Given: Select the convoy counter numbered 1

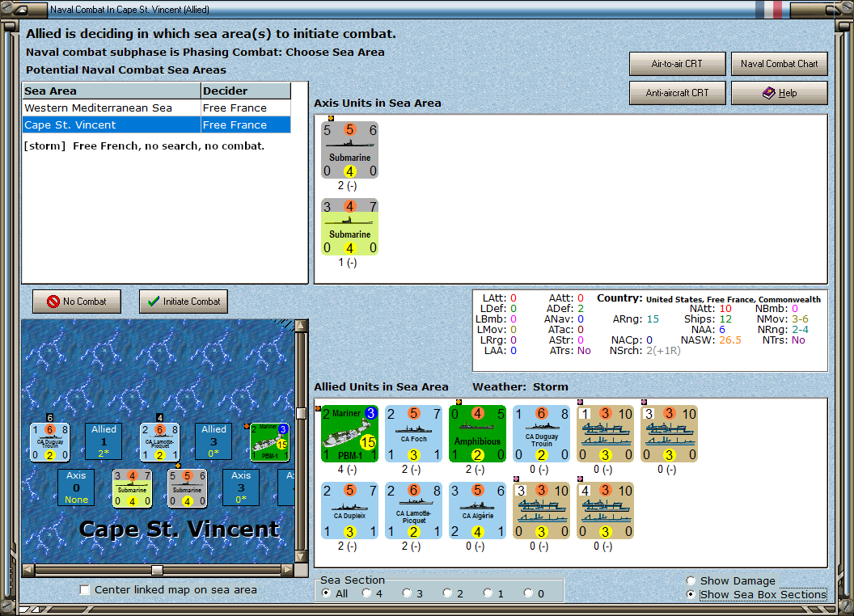Looking at the screenshot, I should point(606,434).
